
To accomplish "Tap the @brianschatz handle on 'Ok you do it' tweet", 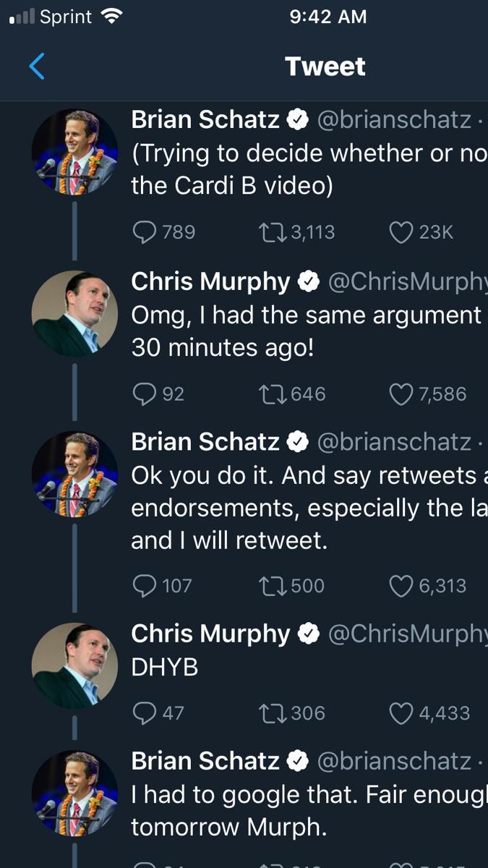I will [394, 441].
